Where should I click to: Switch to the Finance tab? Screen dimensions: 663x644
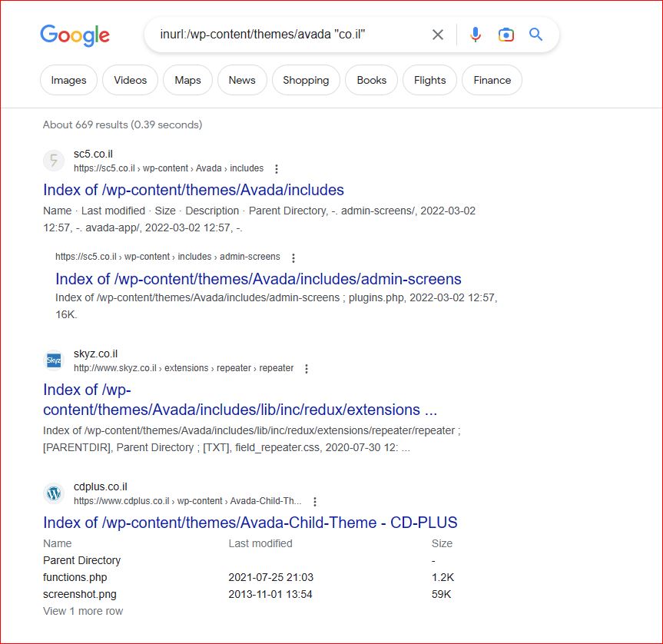coord(492,80)
